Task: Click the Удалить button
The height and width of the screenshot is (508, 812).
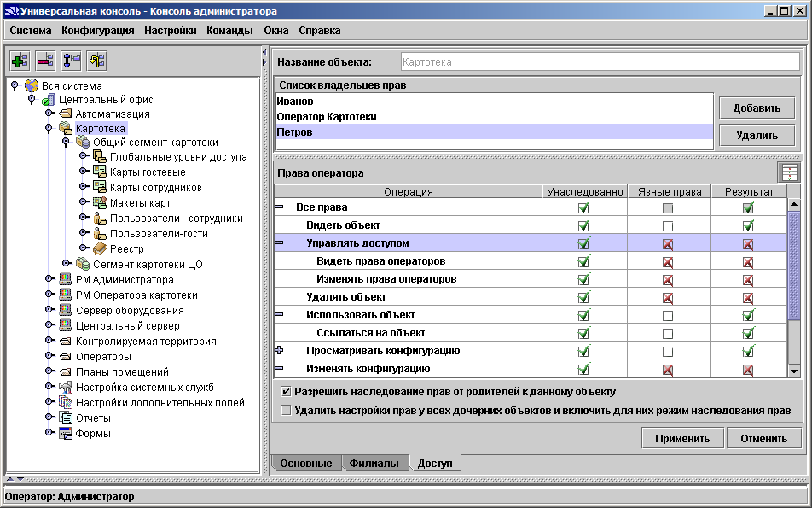Action: 757,135
